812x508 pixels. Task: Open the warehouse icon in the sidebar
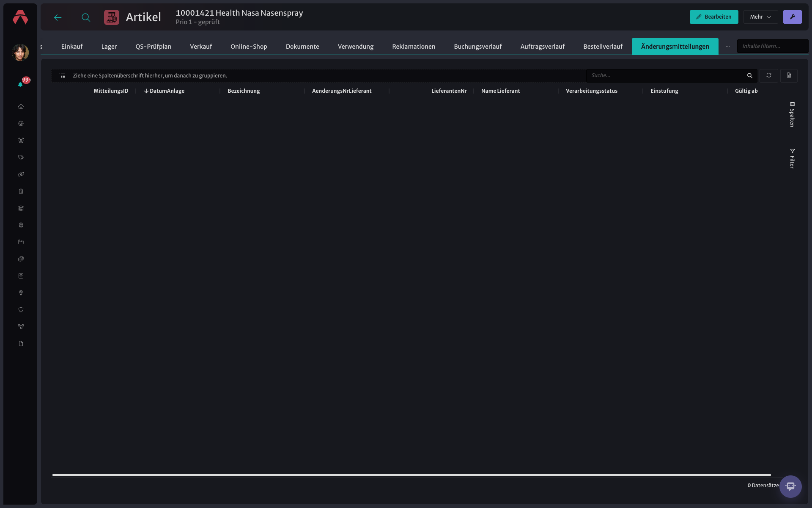coord(21,208)
